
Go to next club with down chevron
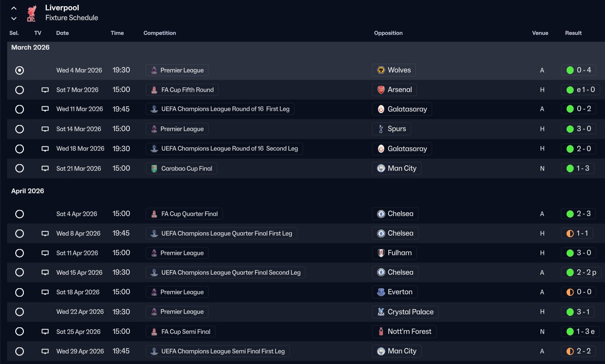point(14,18)
